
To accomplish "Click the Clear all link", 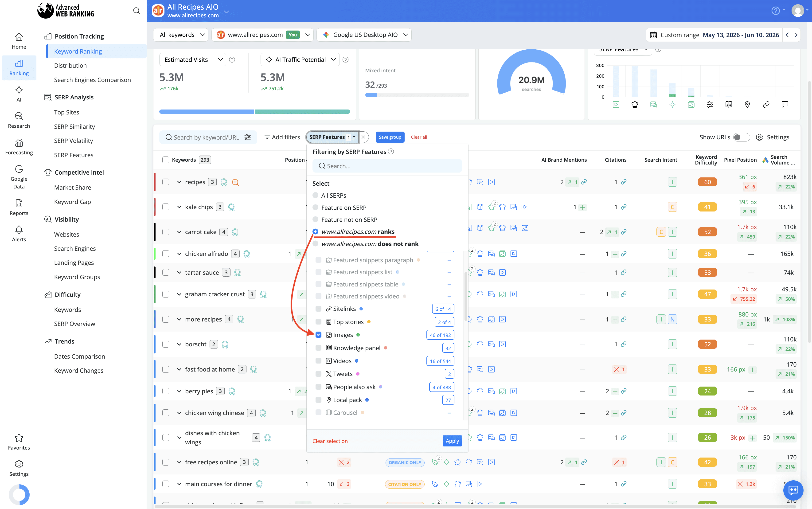I will point(419,137).
